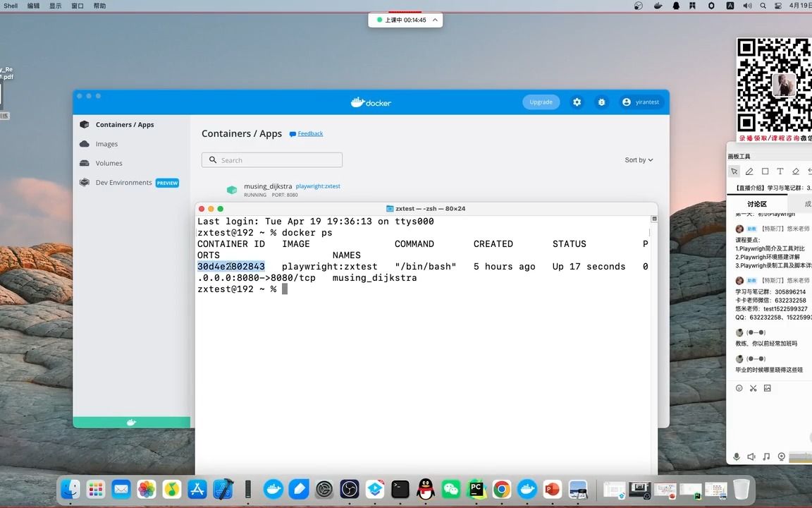Click the volume icon in menu bar
Image resolution: width=812 pixels, height=508 pixels.
(x=747, y=6)
